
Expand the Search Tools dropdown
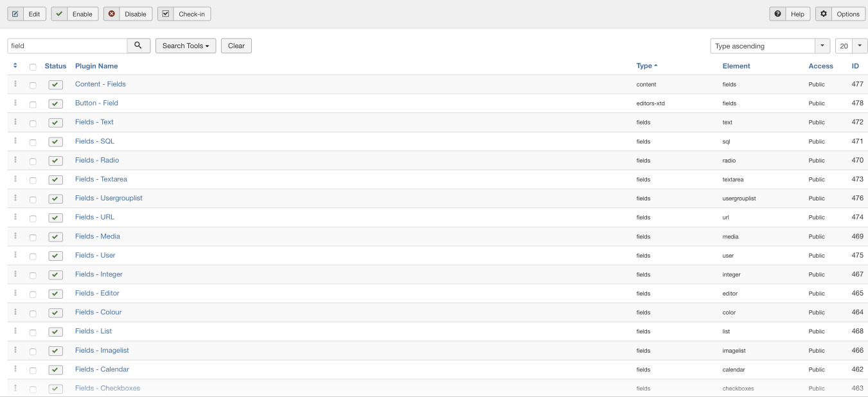(186, 46)
